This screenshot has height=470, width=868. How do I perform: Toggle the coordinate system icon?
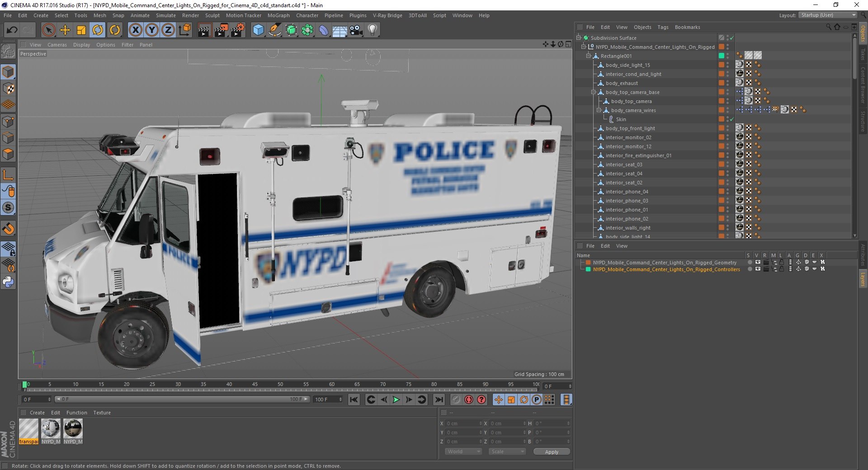click(x=185, y=30)
